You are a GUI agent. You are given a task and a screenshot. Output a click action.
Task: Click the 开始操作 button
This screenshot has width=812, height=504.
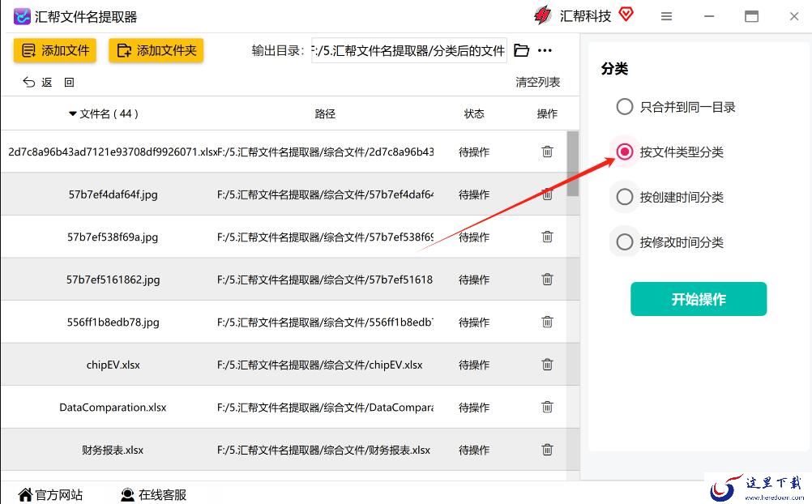[x=698, y=299]
